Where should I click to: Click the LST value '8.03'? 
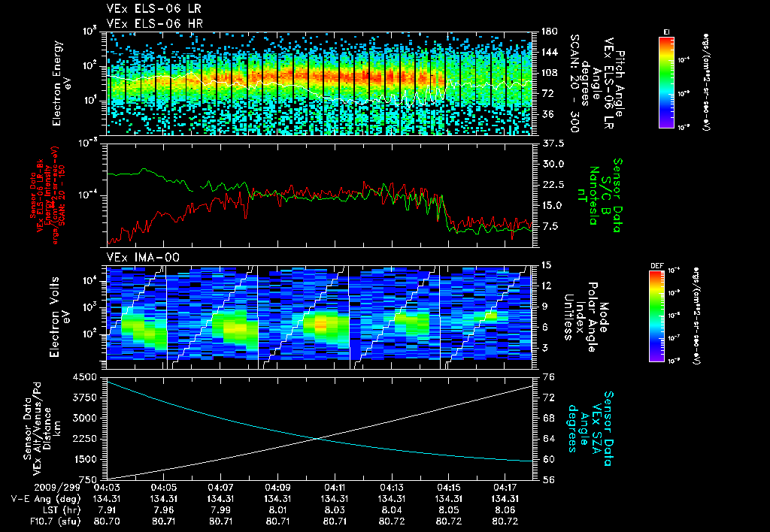point(335,510)
